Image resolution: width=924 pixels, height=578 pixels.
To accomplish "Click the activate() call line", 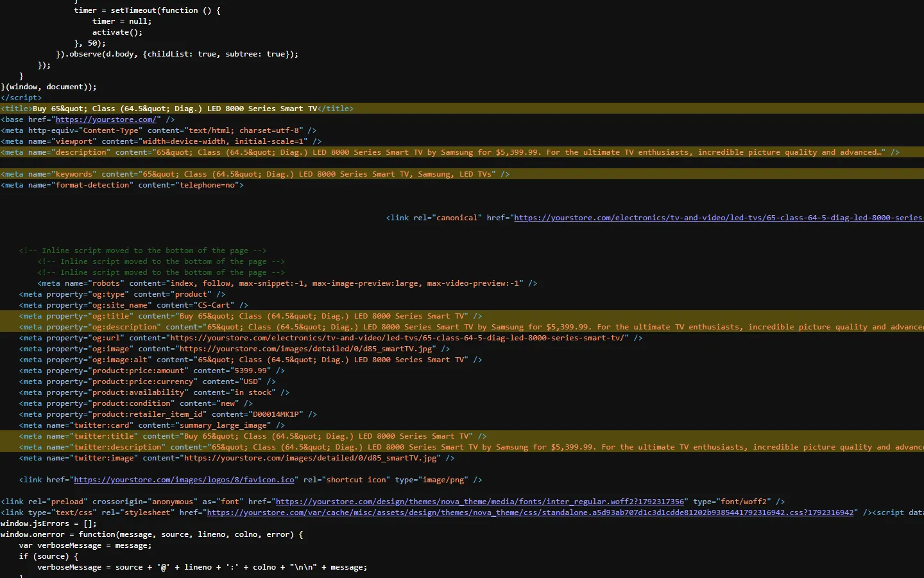I will point(117,32).
